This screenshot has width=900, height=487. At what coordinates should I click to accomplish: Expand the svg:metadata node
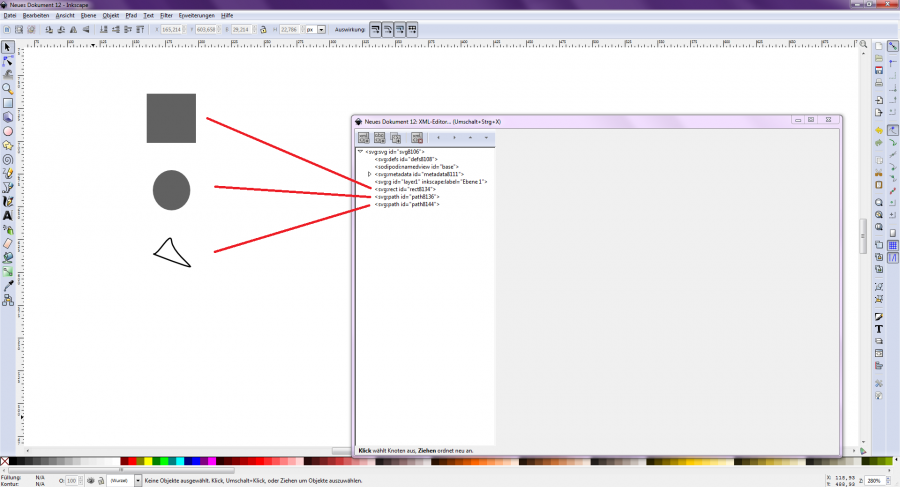click(x=370, y=174)
